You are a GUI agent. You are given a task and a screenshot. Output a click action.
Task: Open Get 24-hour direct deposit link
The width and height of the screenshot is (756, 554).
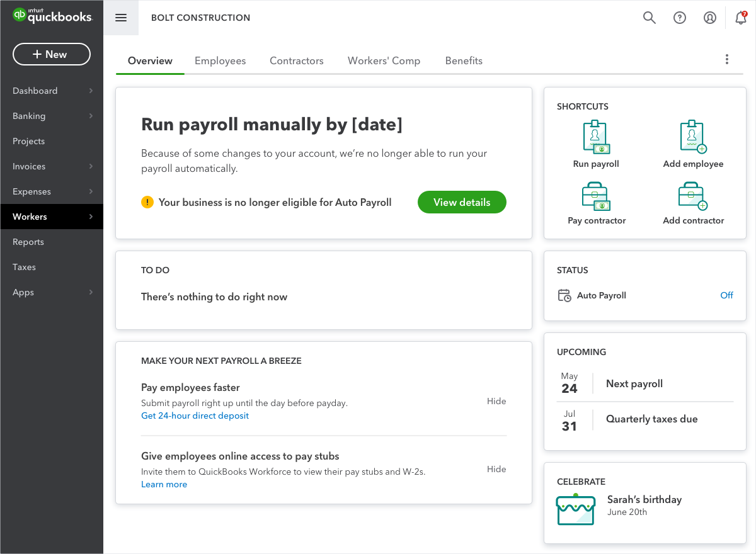click(x=195, y=415)
